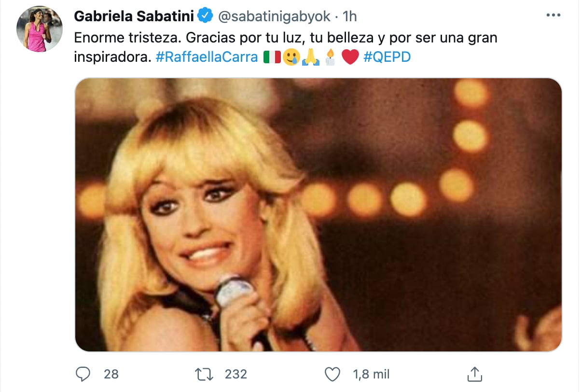581x392 pixels.
Task: Open the #QEPD hashtag link
Action: click(387, 57)
